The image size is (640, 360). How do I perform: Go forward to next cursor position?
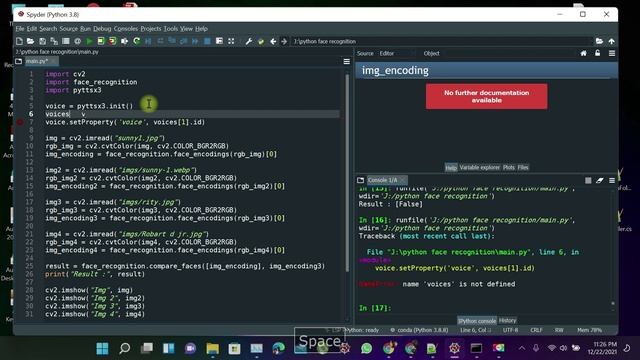(x=284, y=41)
